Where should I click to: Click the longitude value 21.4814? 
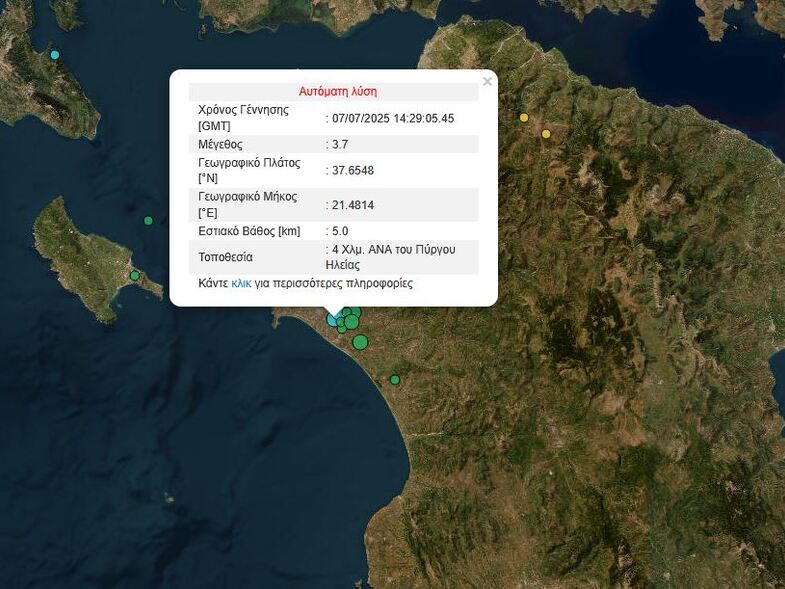tap(353, 205)
